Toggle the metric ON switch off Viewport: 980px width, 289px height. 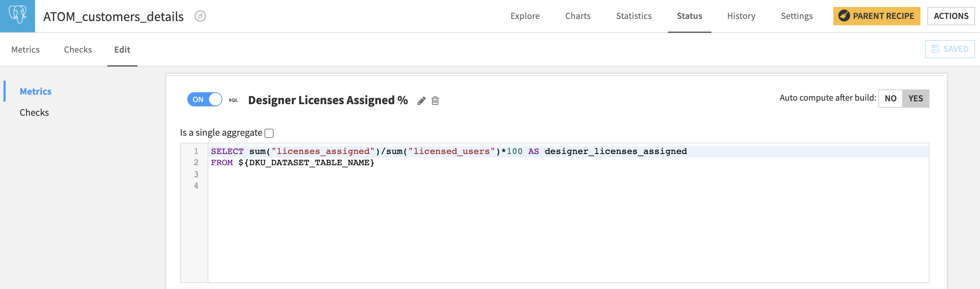point(205,100)
